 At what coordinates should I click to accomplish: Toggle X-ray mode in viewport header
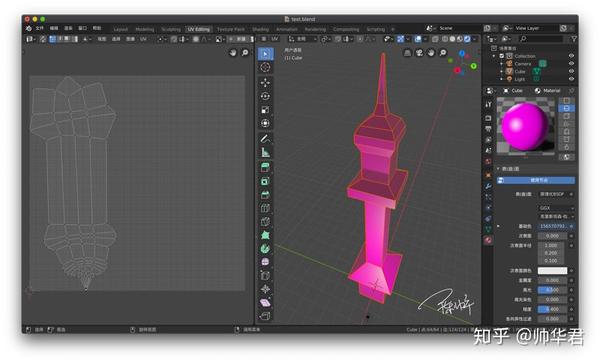(435, 39)
